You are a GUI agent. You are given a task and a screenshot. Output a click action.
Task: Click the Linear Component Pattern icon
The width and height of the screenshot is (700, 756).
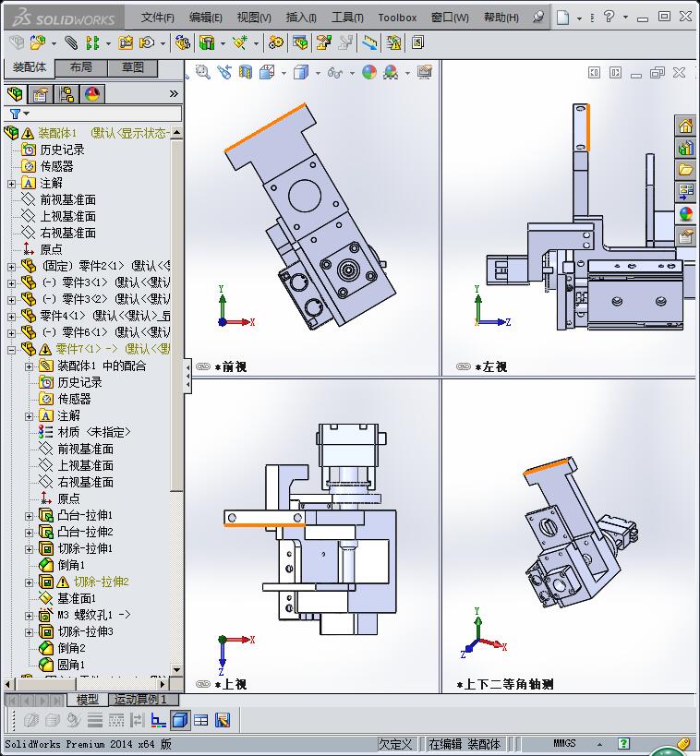(x=92, y=42)
